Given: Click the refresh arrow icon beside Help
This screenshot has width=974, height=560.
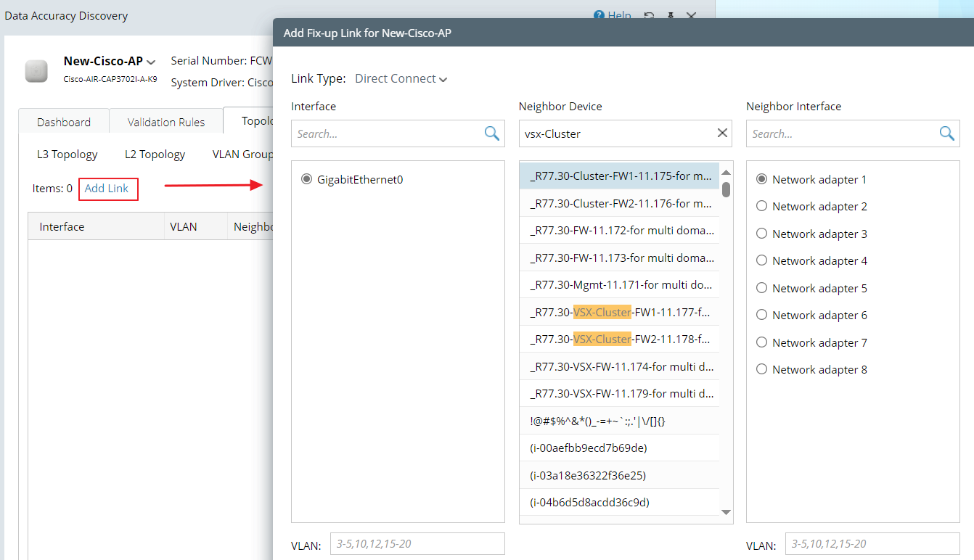Looking at the screenshot, I should click(x=649, y=15).
